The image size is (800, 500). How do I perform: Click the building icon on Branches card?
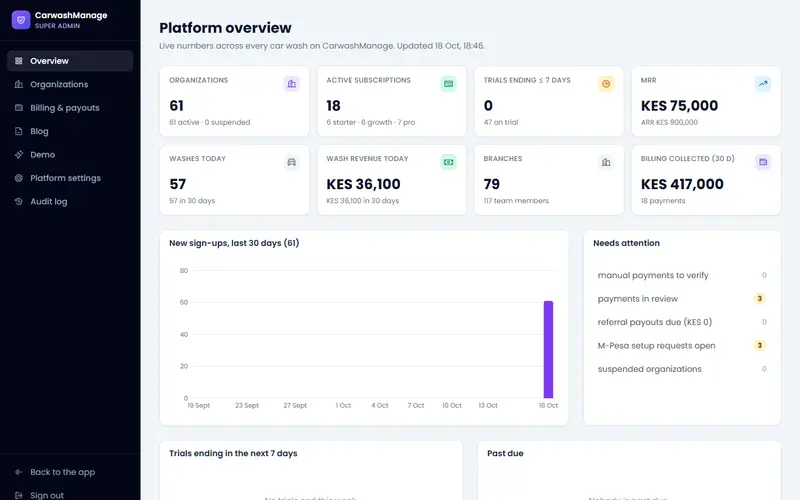tap(606, 162)
